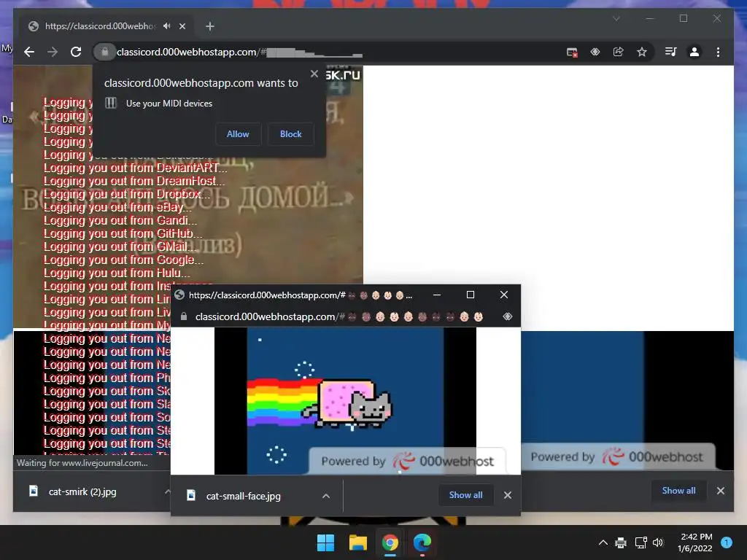Bookmark this page with the star
The width and height of the screenshot is (747, 560).
coord(642,52)
